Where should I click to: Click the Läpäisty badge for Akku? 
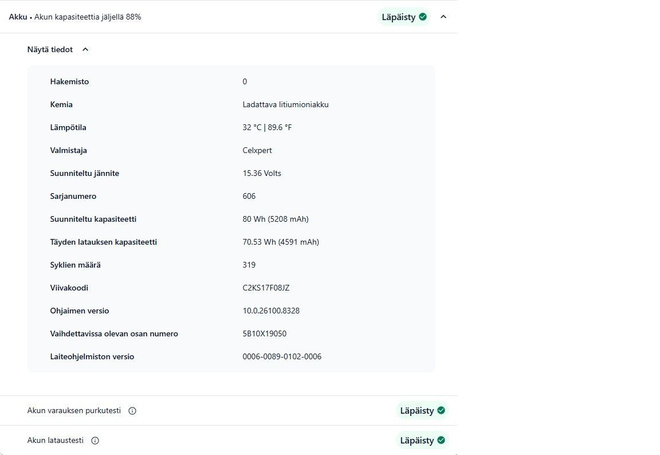click(404, 17)
